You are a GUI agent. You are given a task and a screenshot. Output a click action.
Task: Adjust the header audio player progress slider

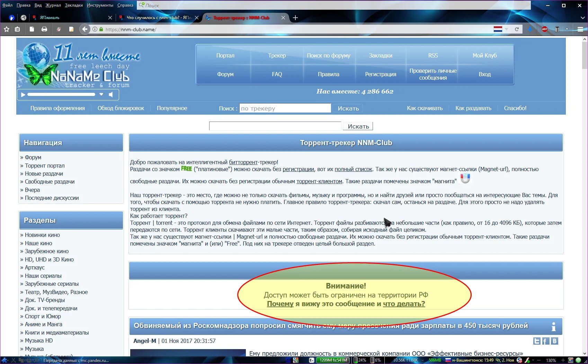[x=61, y=94]
